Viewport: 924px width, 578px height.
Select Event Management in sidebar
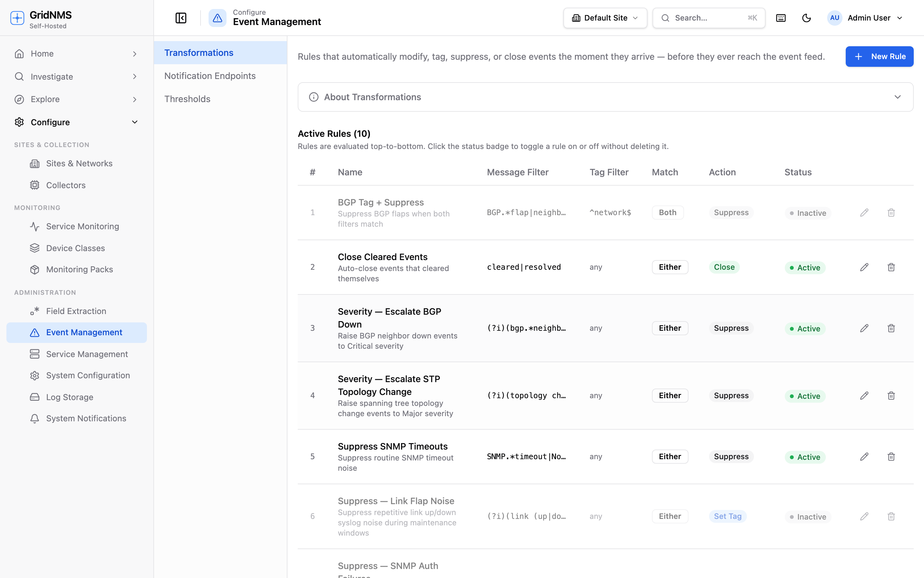tap(77, 333)
